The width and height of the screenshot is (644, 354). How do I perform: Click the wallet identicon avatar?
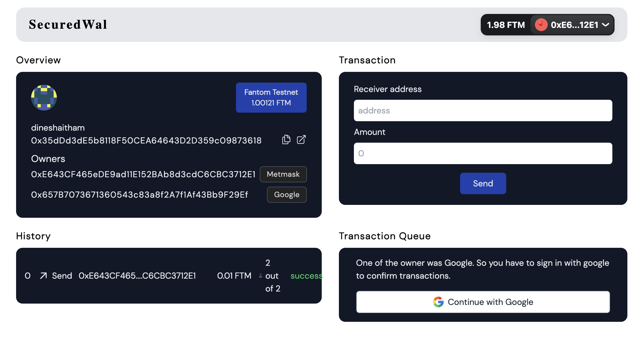(44, 98)
